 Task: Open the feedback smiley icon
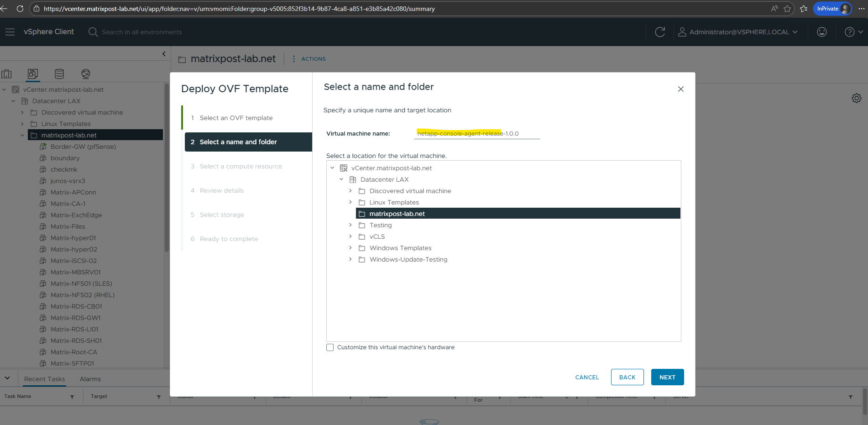(x=822, y=32)
